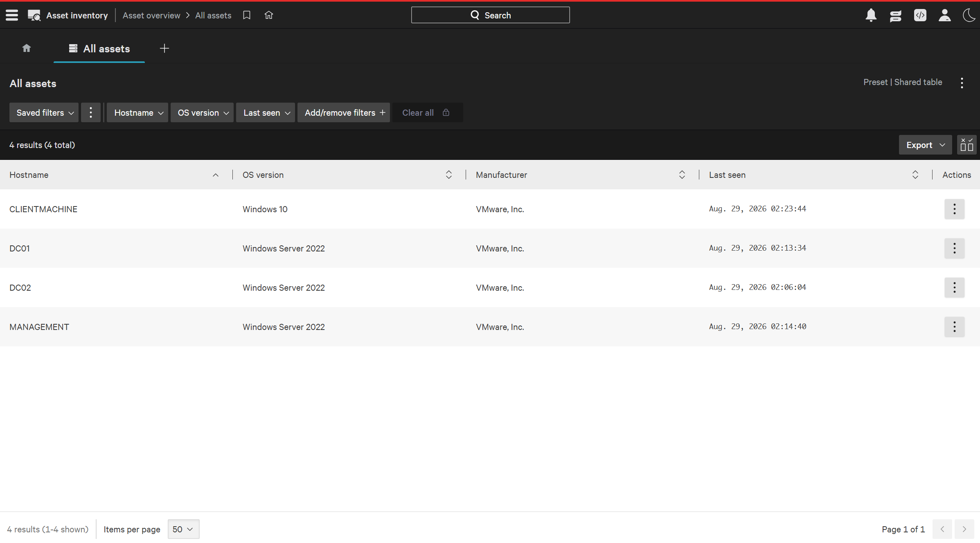Go to Asset overview breadcrumb

coord(151,15)
